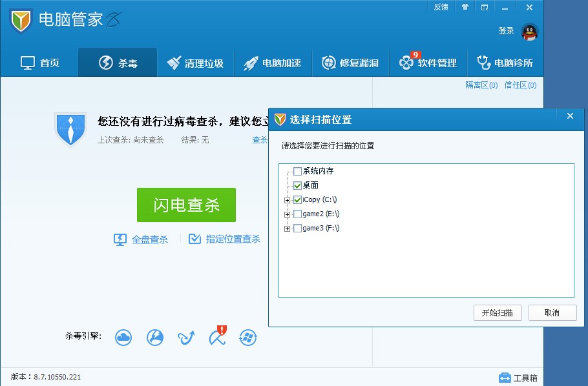Click the toolbox icon next to 工具箱
Image resolution: width=588 pixels, height=386 pixels.
[505, 378]
